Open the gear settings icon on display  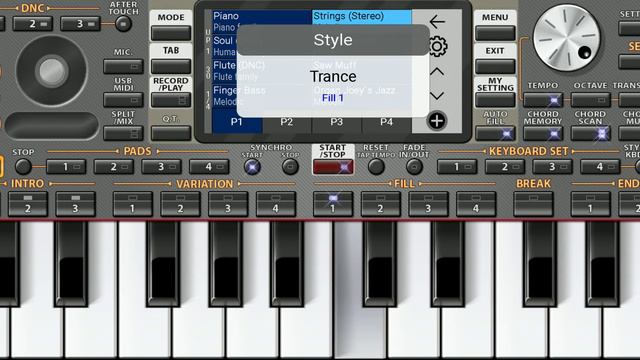tap(437, 47)
